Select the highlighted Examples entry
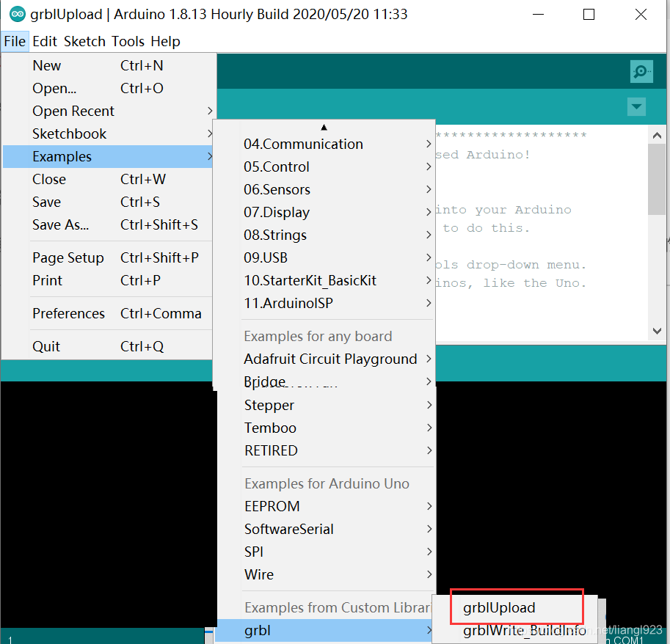Viewport: 670px width, 644px height. click(x=108, y=156)
